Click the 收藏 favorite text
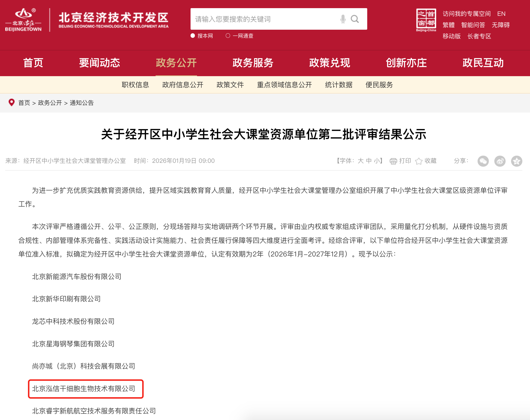 tap(431, 161)
